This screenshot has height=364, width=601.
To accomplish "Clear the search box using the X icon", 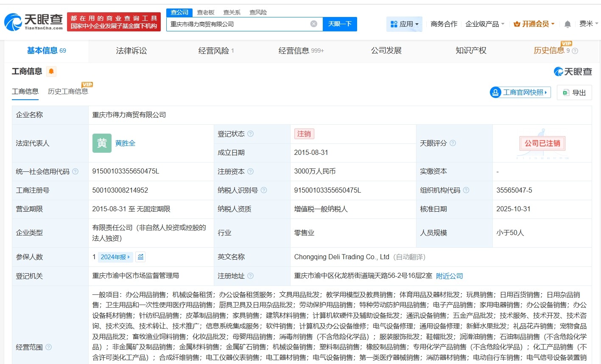I will tap(313, 24).
